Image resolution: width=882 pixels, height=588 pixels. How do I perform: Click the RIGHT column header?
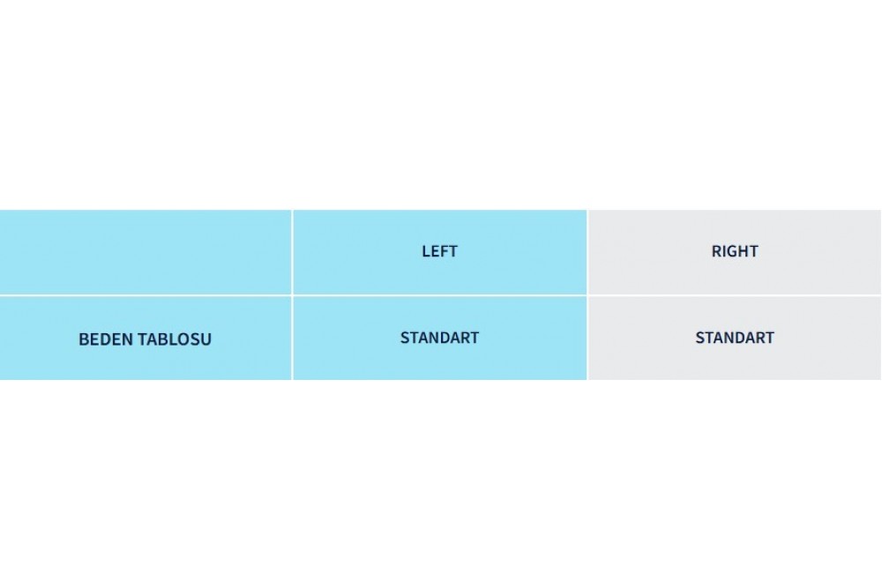coord(735,251)
